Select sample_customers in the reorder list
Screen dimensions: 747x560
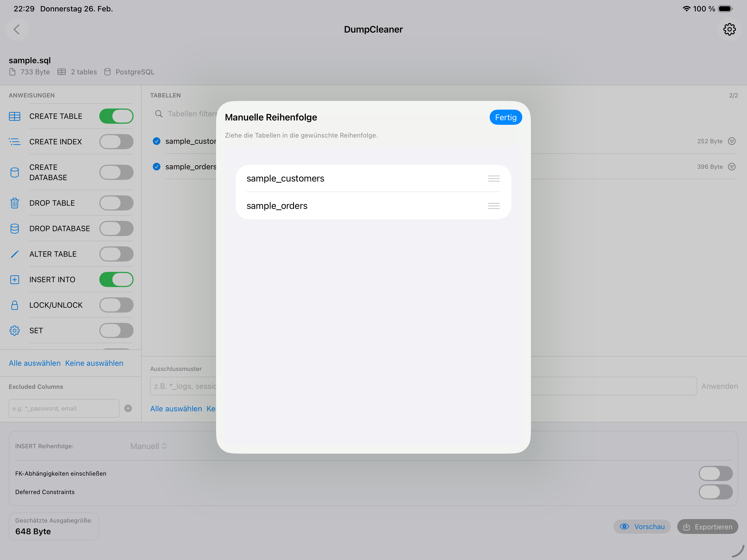[285, 179]
